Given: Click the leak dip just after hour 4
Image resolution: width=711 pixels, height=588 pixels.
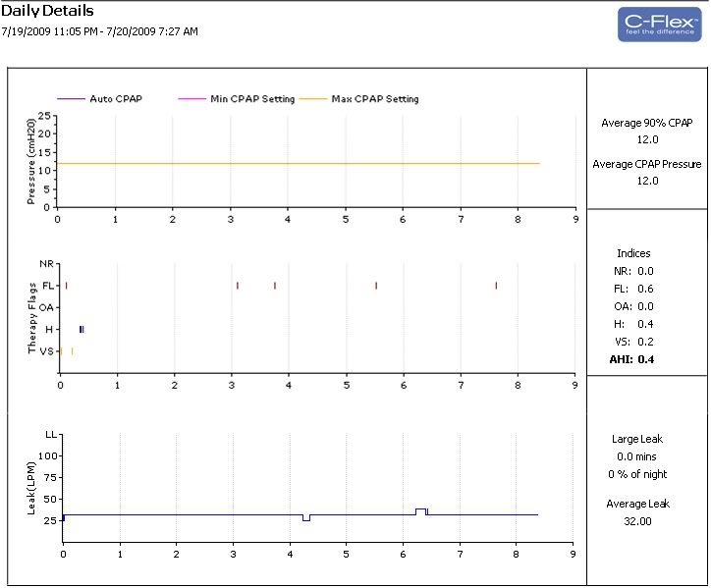Looking at the screenshot, I should click(x=306, y=517).
